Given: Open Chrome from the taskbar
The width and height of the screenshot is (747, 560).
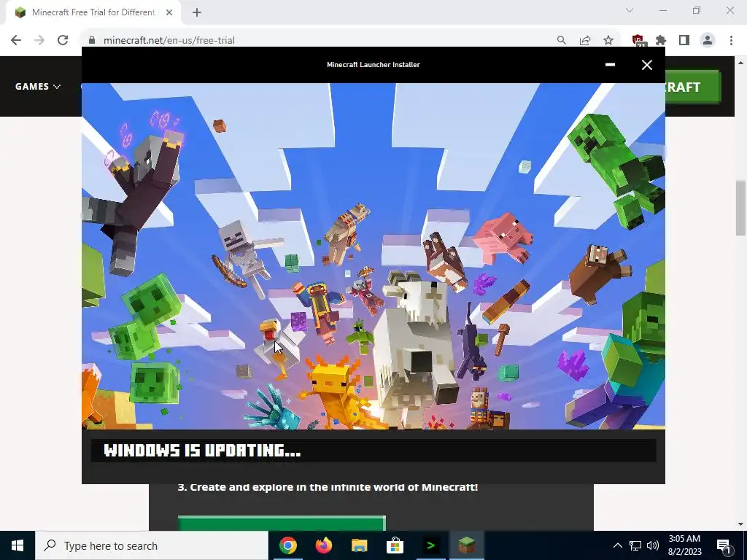Looking at the screenshot, I should coord(287,545).
